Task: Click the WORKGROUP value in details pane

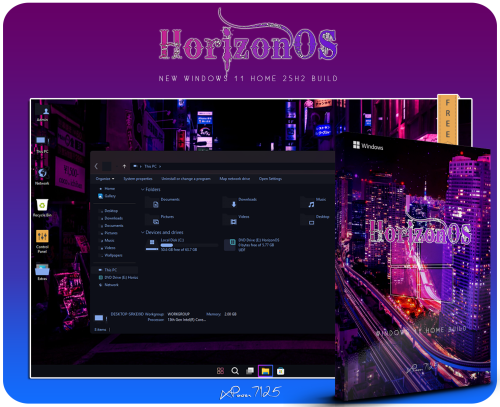Action: tap(178, 314)
